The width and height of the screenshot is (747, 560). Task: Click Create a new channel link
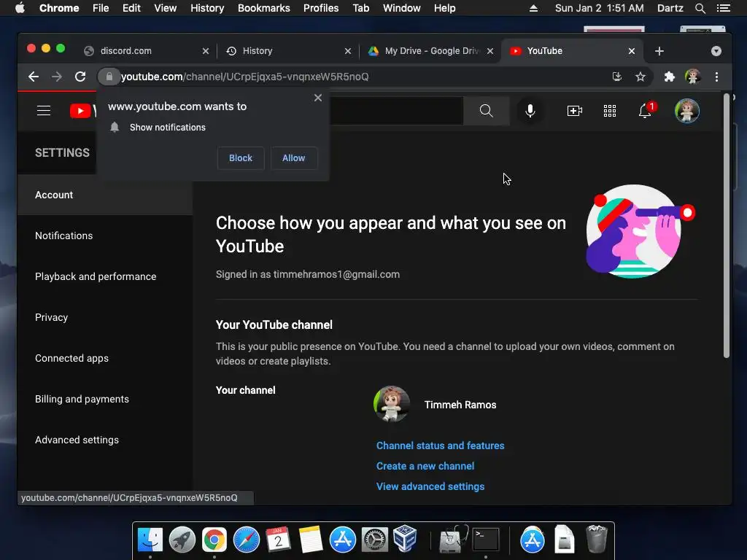[425, 466]
